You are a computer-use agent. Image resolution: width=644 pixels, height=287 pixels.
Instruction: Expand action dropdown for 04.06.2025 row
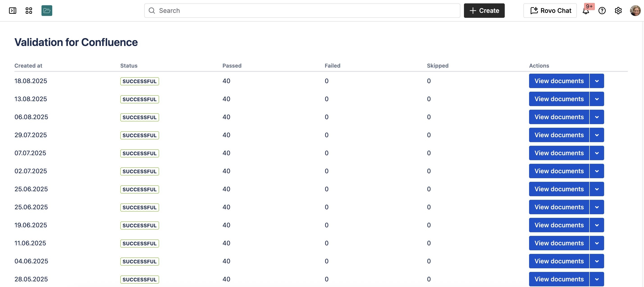(x=597, y=261)
